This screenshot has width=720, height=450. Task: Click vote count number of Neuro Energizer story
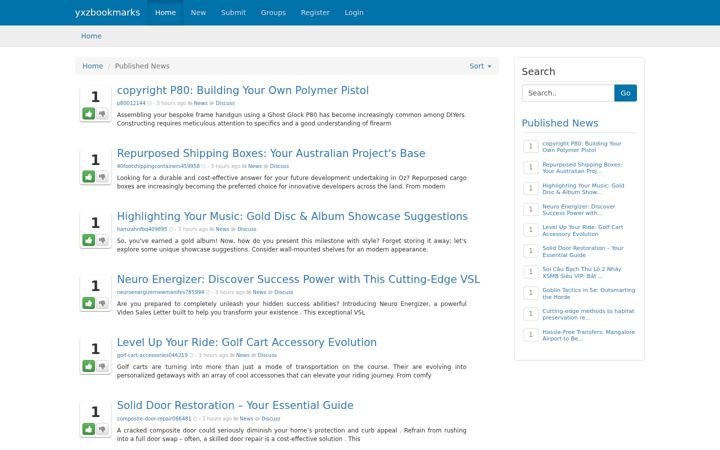pyautogui.click(x=95, y=286)
